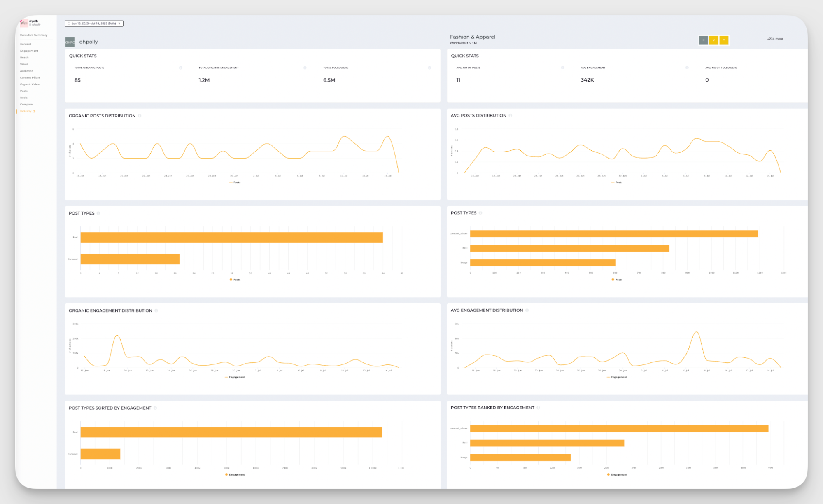Click the active Industry sidebar item

[26, 111]
